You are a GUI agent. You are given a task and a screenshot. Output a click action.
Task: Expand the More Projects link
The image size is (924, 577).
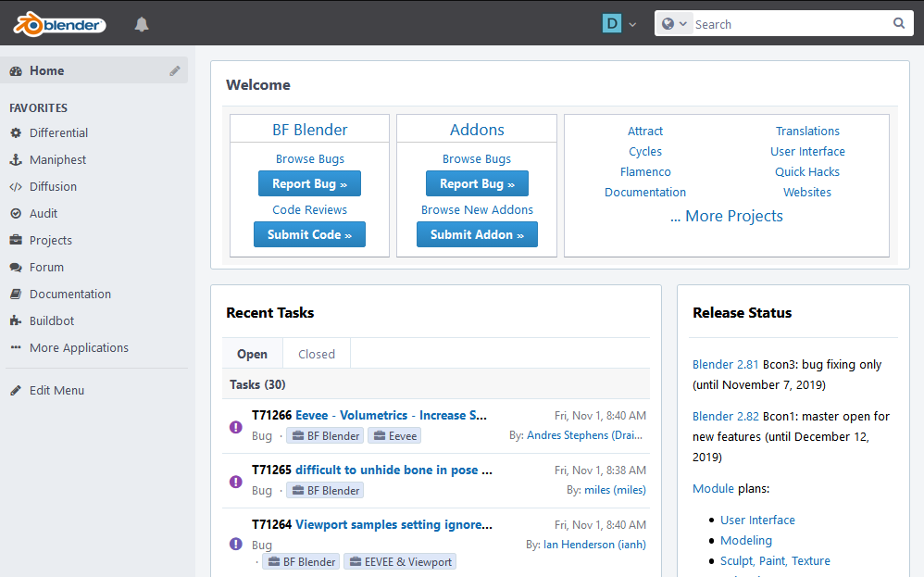[727, 216]
